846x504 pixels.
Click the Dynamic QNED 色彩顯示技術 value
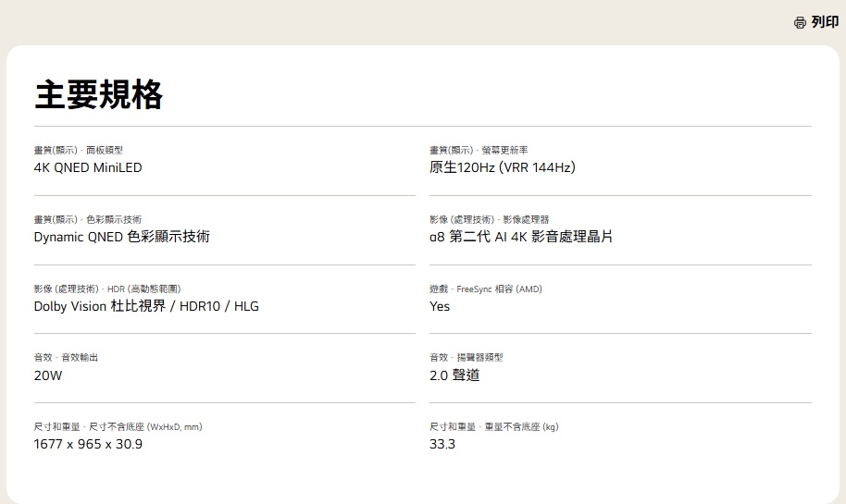(x=121, y=237)
